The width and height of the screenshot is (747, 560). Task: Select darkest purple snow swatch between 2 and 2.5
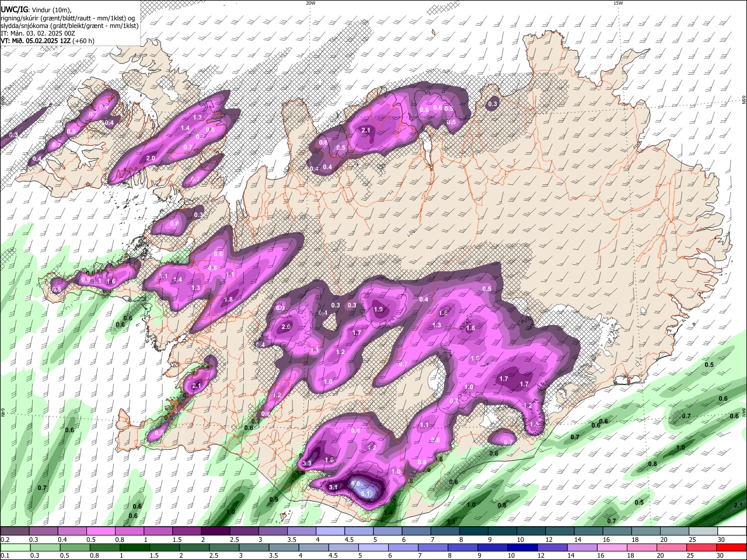[x=215, y=531]
